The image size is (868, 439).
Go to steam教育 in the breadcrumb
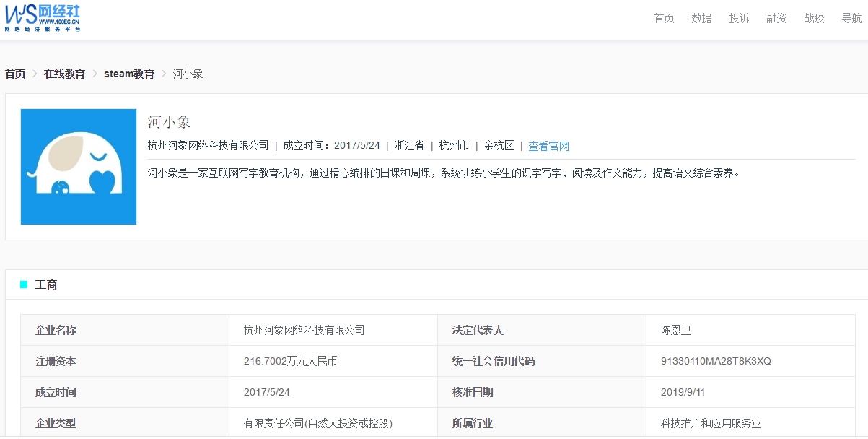(x=129, y=74)
